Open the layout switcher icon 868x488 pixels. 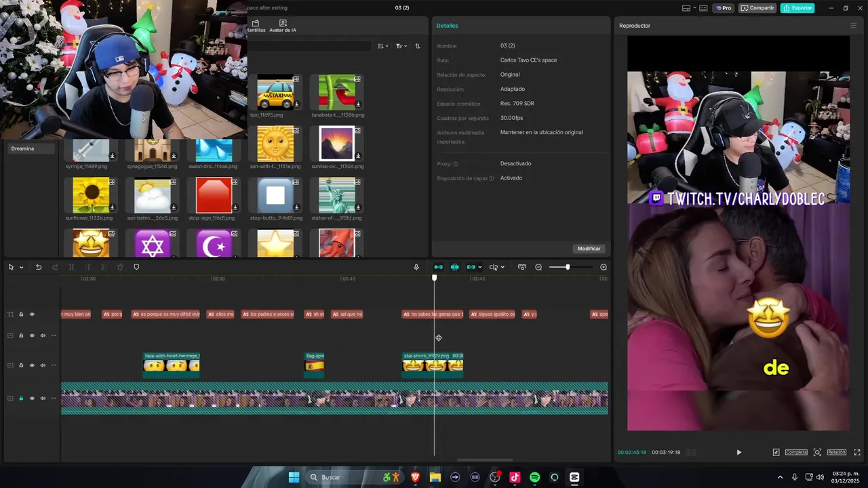click(686, 8)
